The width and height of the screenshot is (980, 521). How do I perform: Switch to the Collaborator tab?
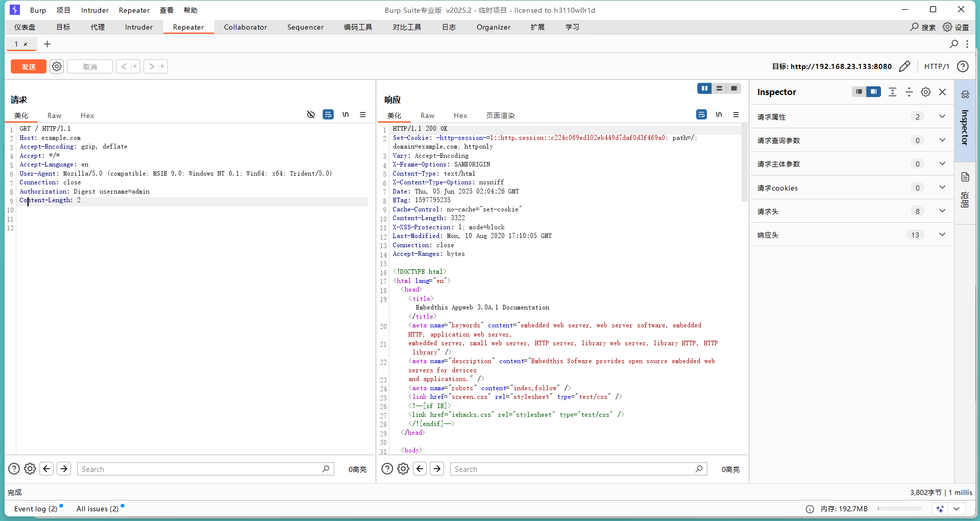click(245, 27)
